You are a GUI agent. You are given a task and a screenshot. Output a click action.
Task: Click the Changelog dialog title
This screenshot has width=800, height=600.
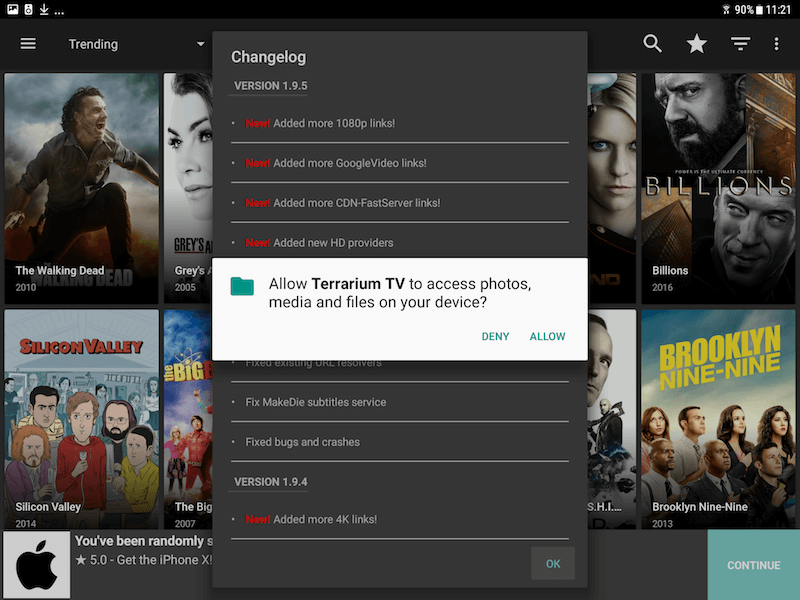(x=268, y=57)
